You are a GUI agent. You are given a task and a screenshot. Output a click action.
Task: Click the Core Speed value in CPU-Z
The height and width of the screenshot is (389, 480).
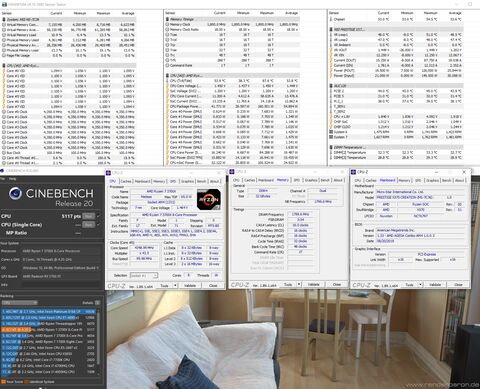(x=145, y=248)
